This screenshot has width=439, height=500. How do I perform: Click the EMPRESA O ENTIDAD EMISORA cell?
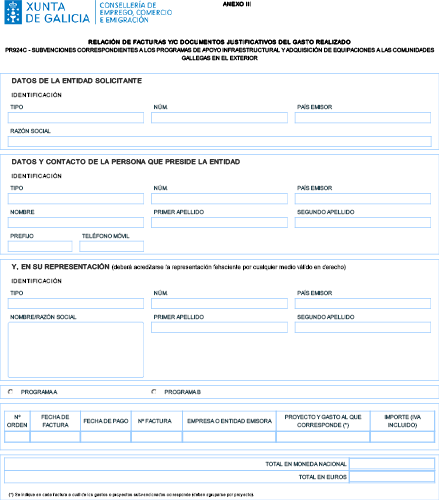229,437
